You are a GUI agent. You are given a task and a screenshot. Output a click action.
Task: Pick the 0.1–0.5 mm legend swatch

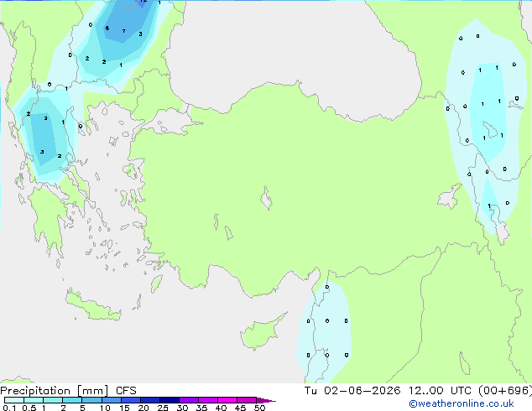coord(14,400)
